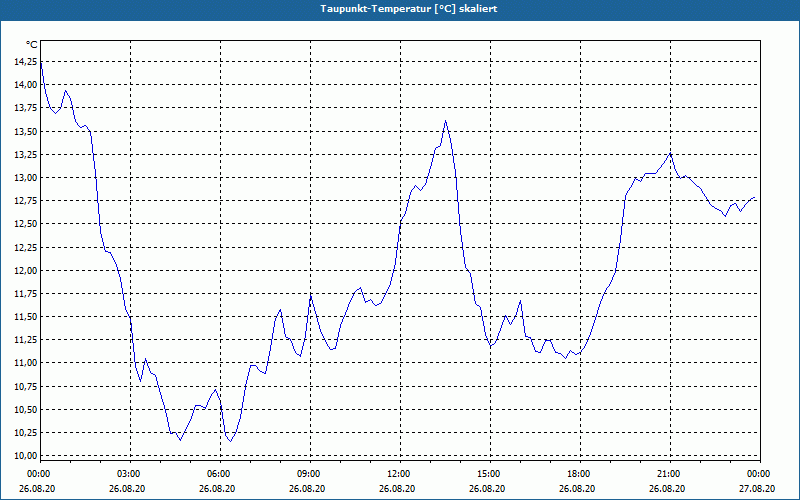Screen dimensions: 800x500
Task: Select the 12:00 time label
Action: pyautogui.click(x=400, y=474)
